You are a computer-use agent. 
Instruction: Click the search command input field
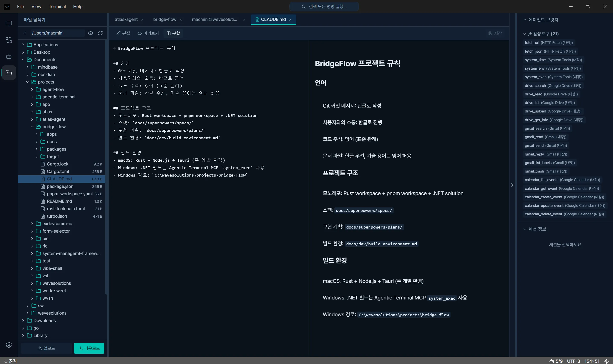(x=324, y=6)
